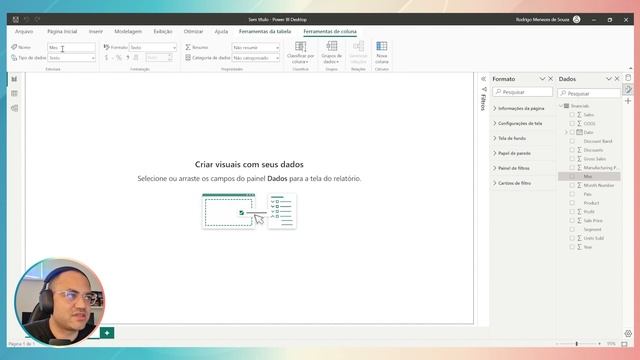Click the Gerenciar relações icon

click(x=358, y=46)
